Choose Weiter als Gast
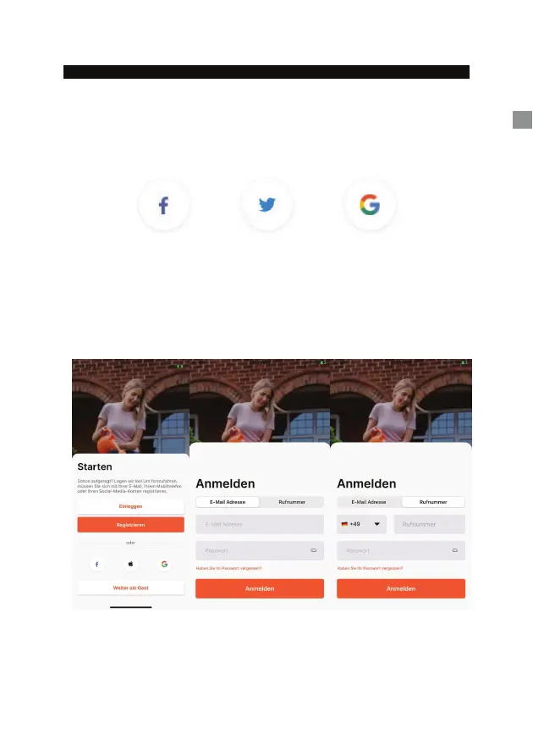 pos(130,588)
